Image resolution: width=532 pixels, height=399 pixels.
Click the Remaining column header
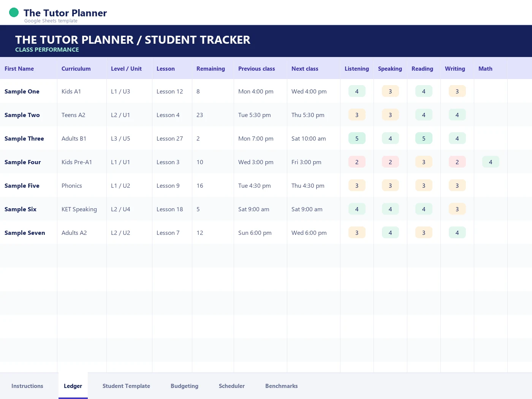pos(213,68)
